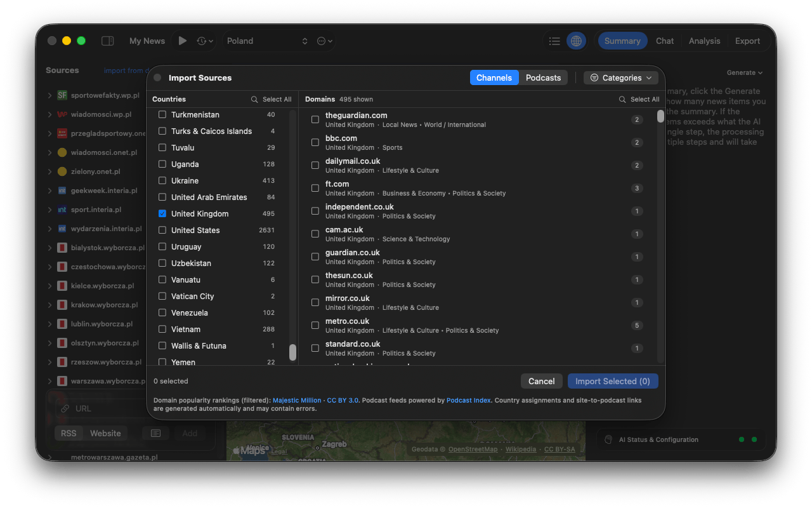The width and height of the screenshot is (812, 508).
Task: Select the RSS source type
Action: 69,433
